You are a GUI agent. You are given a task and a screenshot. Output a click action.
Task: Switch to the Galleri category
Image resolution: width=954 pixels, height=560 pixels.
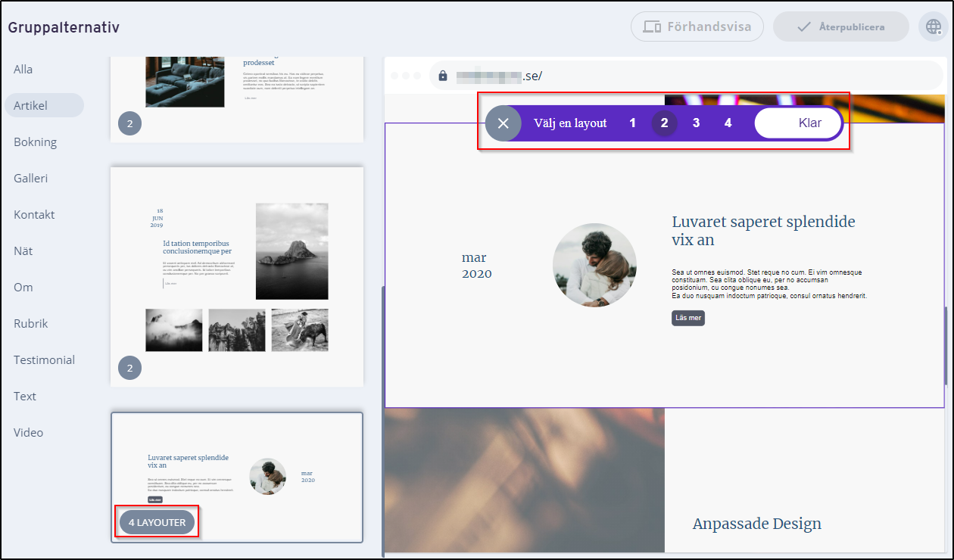pos(31,178)
